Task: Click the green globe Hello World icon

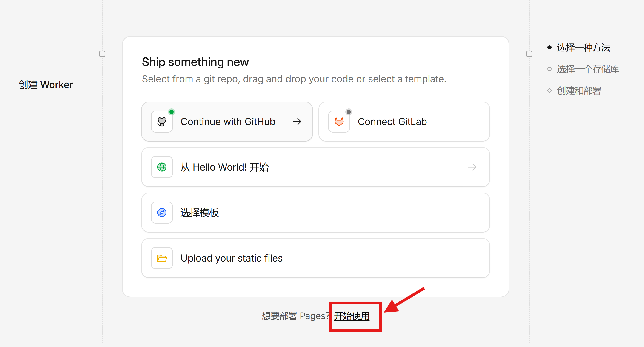Action: [x=162, y=167]
